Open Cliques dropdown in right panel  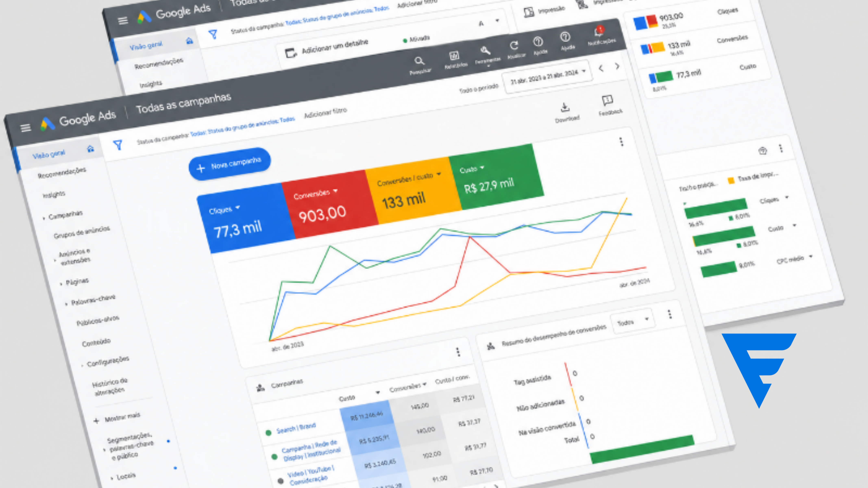(787, 197)
